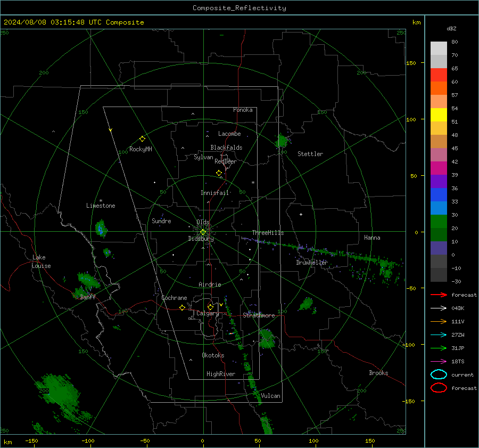Pick the purple 36-39 dBZ color swatch
This screenshot has width=479, height=448.
pyautogui.click(x=439, y=182)
